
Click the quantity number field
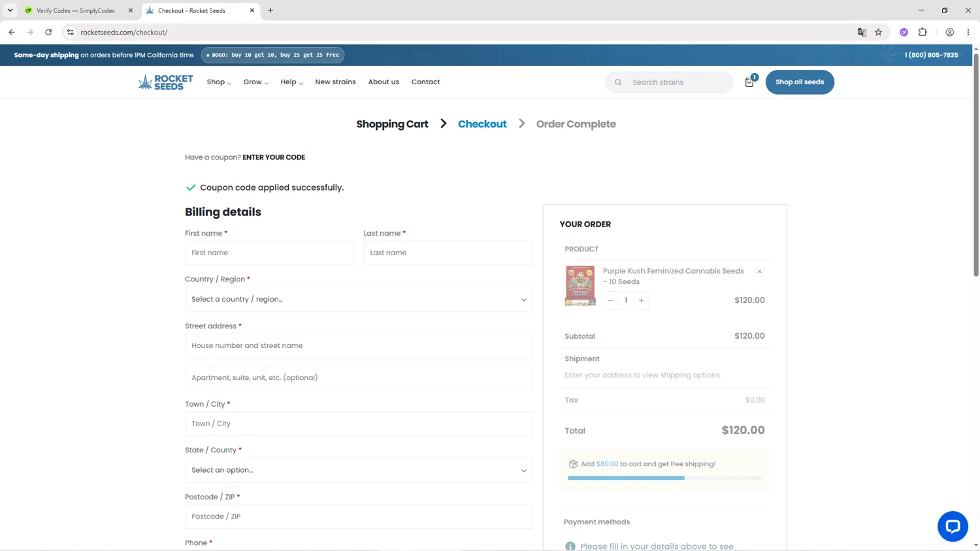626,300
